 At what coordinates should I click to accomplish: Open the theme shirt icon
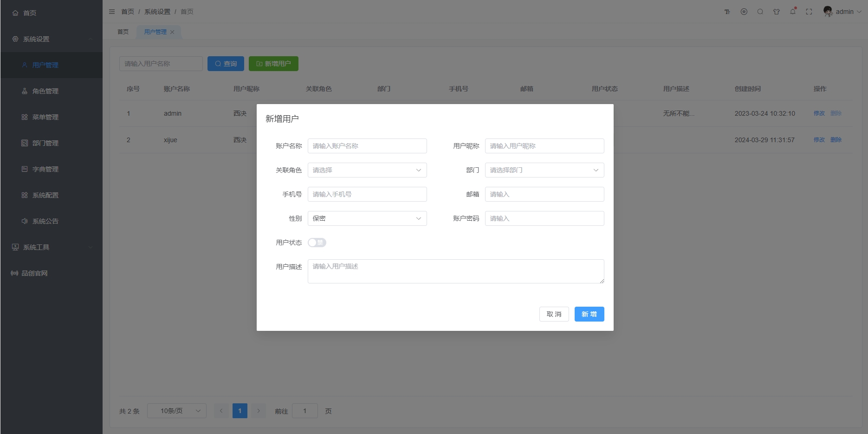(x=777, y=12)
